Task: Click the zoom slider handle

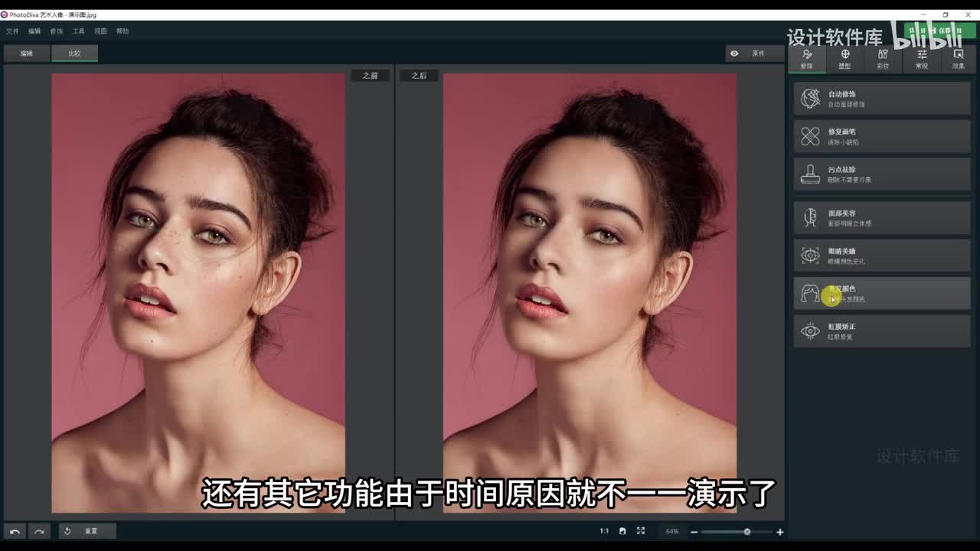Action: [x=747, y=532]
